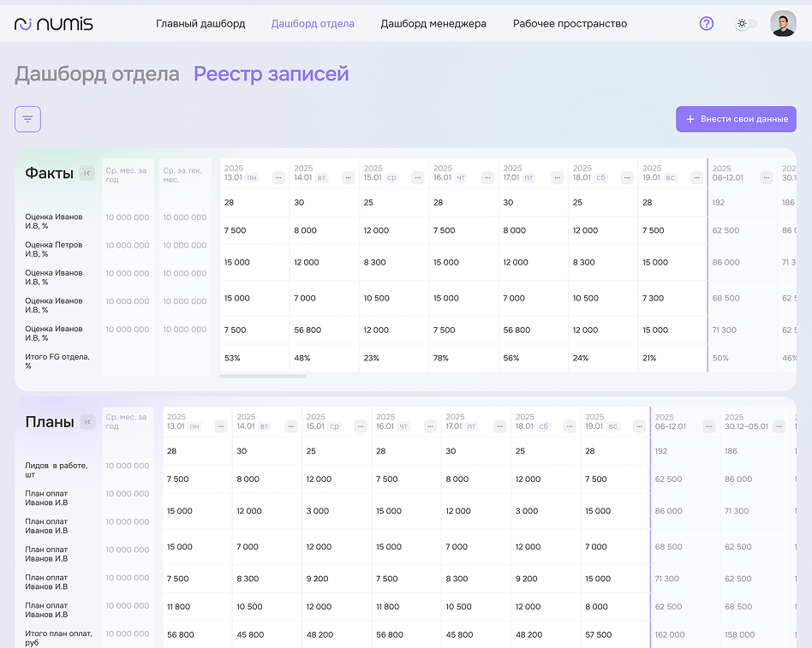Click the horizontal scrollbar under Факты table
Viewport: 812px width, 648px height.
coord(262,376)
